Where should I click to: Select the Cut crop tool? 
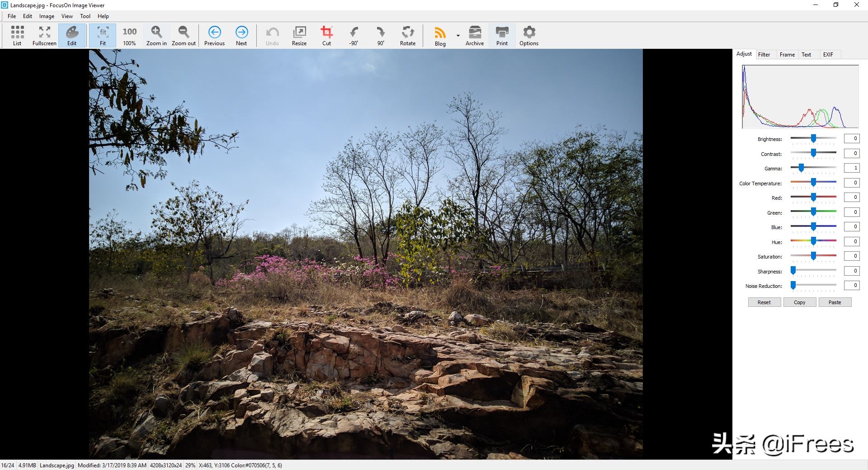point(326,35)
